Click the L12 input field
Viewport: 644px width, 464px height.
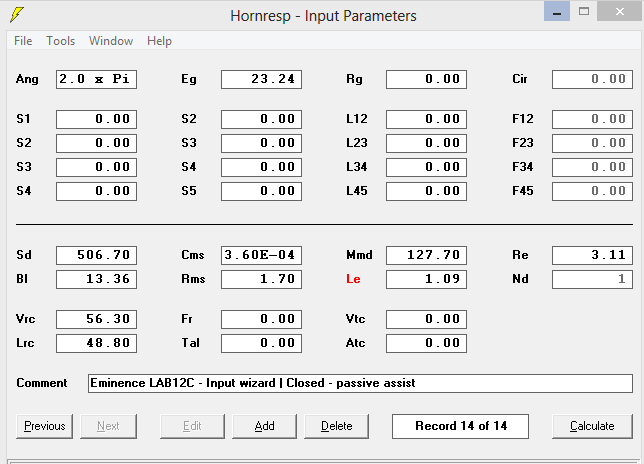426,119
